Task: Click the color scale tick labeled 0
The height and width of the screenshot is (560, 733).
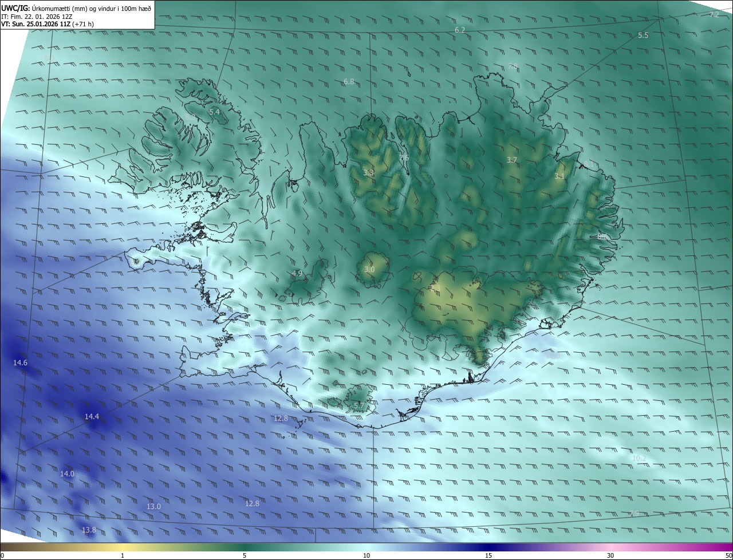Action: coord(2,555)
